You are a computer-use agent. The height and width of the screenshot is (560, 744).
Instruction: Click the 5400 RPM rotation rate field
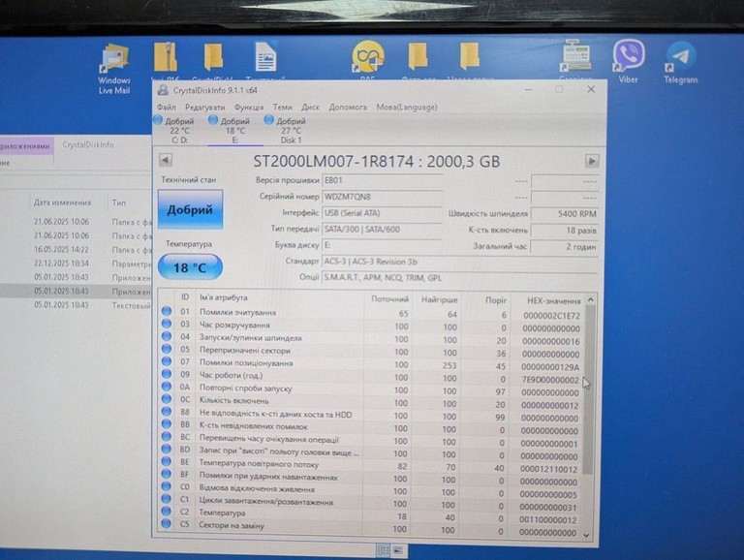(x=564, y=214)
